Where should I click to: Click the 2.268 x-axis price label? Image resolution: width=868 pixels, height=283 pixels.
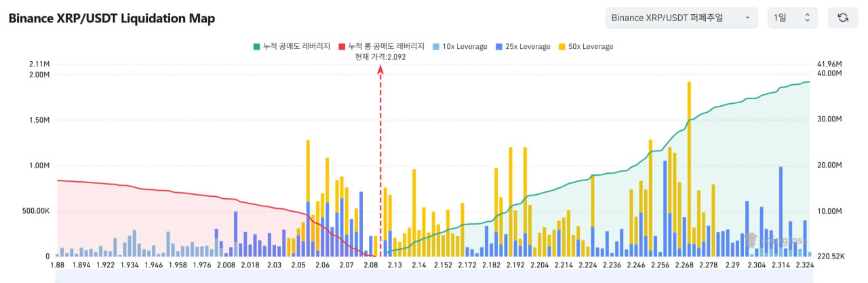684,265
